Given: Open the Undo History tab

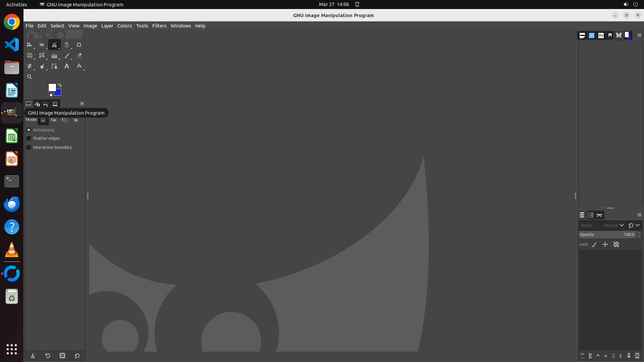Looking at the screenshot, I should click(46, 104).
